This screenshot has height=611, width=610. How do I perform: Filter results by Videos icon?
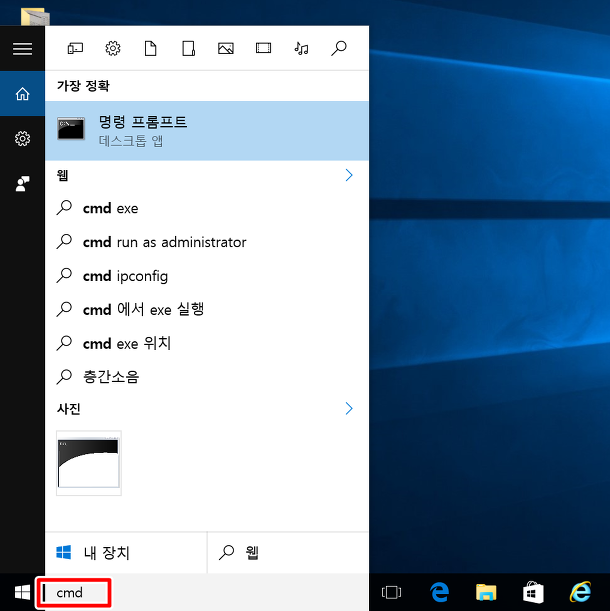pyautogui.click(x=263, y=48)
